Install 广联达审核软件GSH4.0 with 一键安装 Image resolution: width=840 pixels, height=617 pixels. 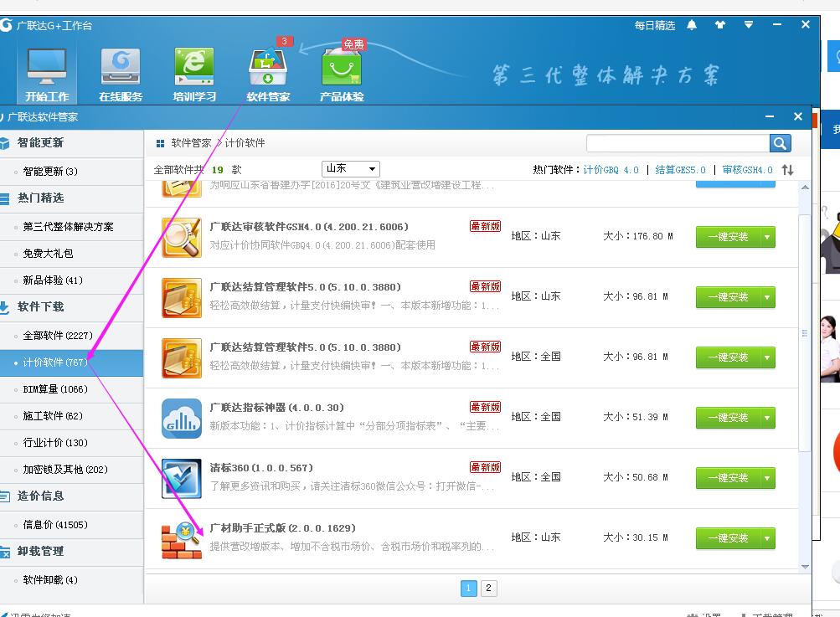pos(728,237)
